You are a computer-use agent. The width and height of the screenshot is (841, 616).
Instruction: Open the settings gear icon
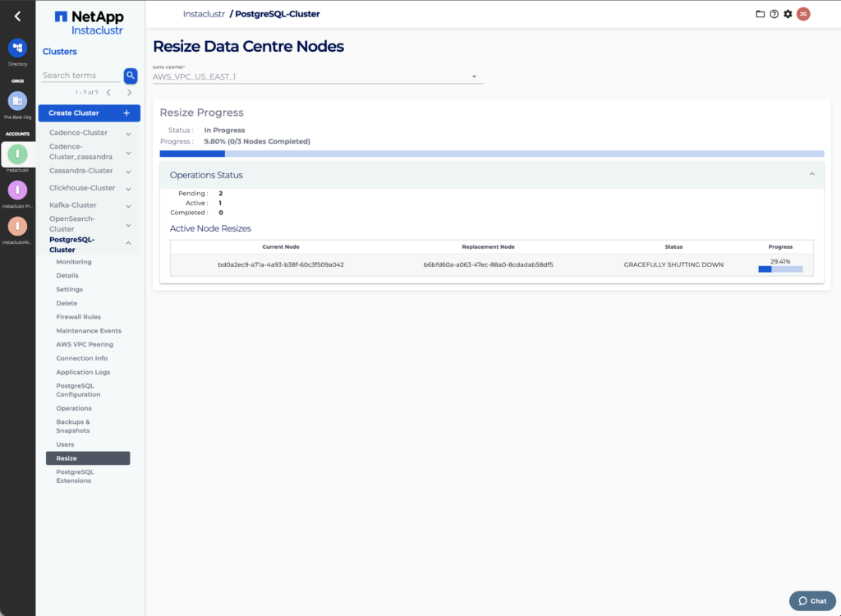788,14
